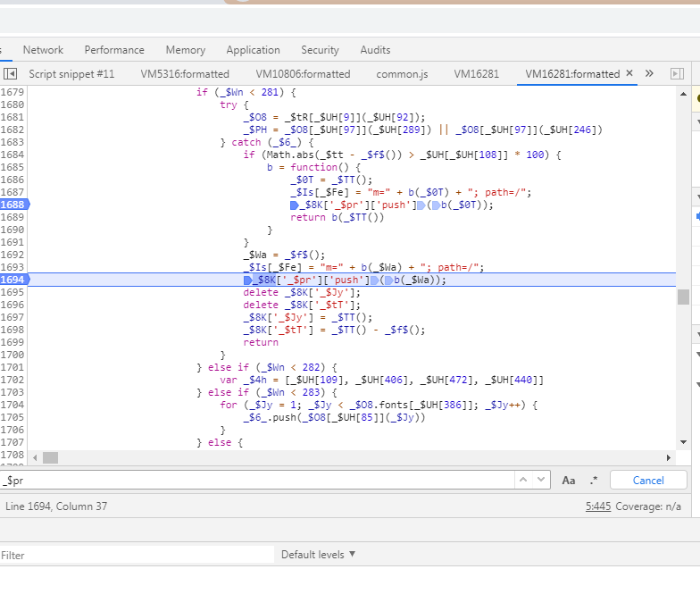Toggle the file navigator sidebar icon
700x611 pixels.
click(11, 74)
